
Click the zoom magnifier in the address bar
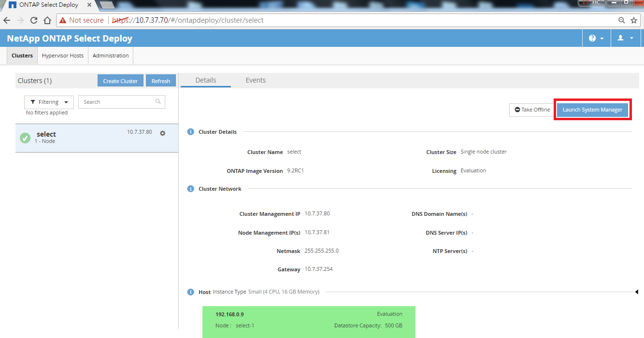click(622, 20)
